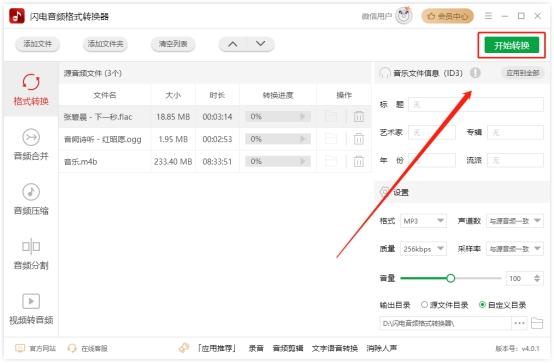Click 时长 column header

point(217,95)
